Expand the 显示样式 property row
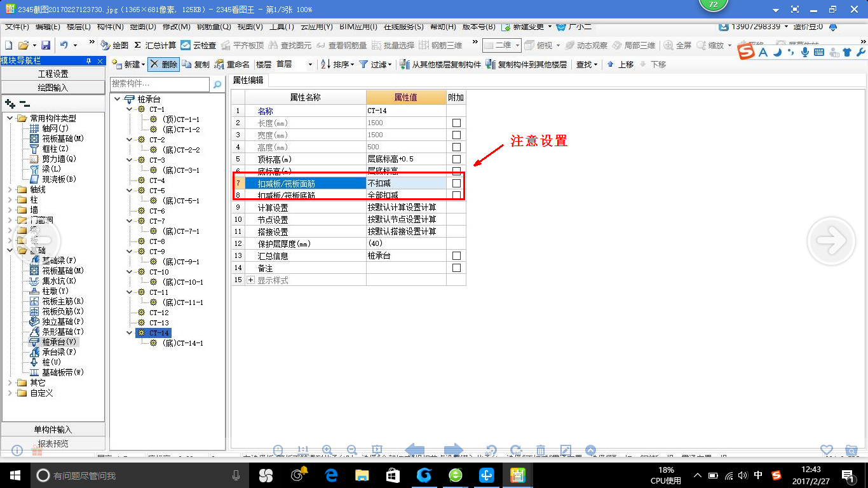Image resolution: width=868 pixels, height=488 pixels. tap(250, 280)
